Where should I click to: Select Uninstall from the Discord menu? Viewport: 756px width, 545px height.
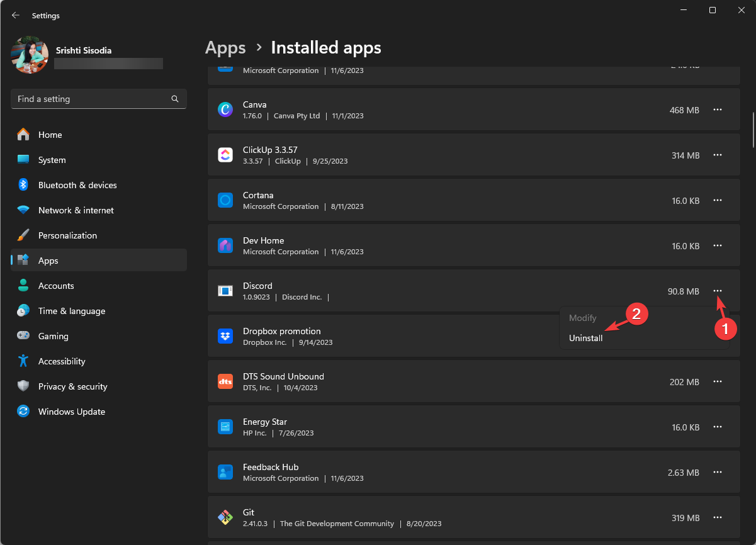click(586, 338)
